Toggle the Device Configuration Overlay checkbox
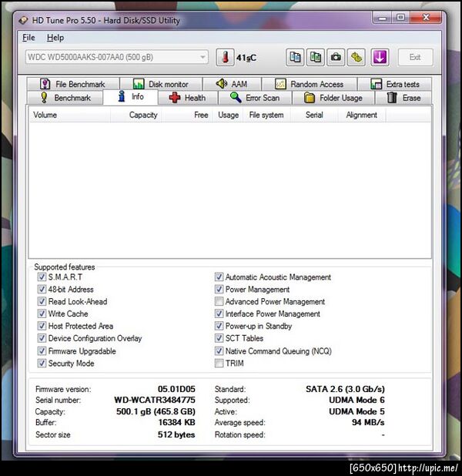Viewport: 462px width, 476px height. pos(42,338)
